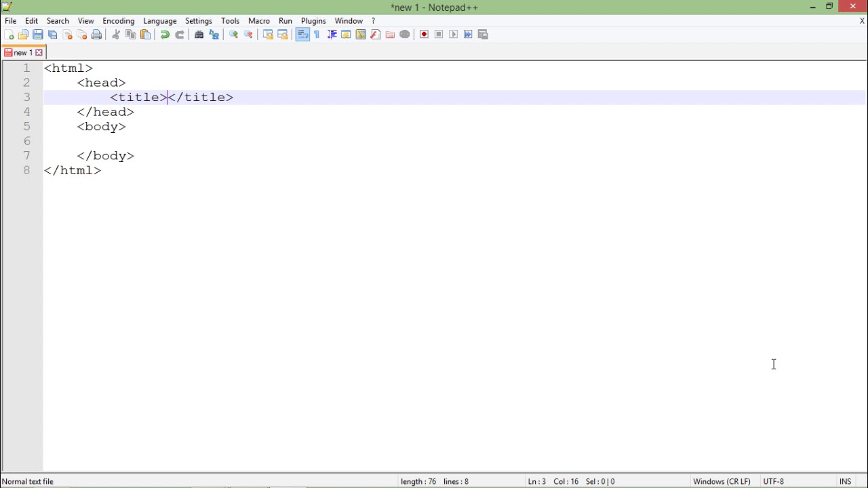Open the question mark help menu

tap(373, 21)
